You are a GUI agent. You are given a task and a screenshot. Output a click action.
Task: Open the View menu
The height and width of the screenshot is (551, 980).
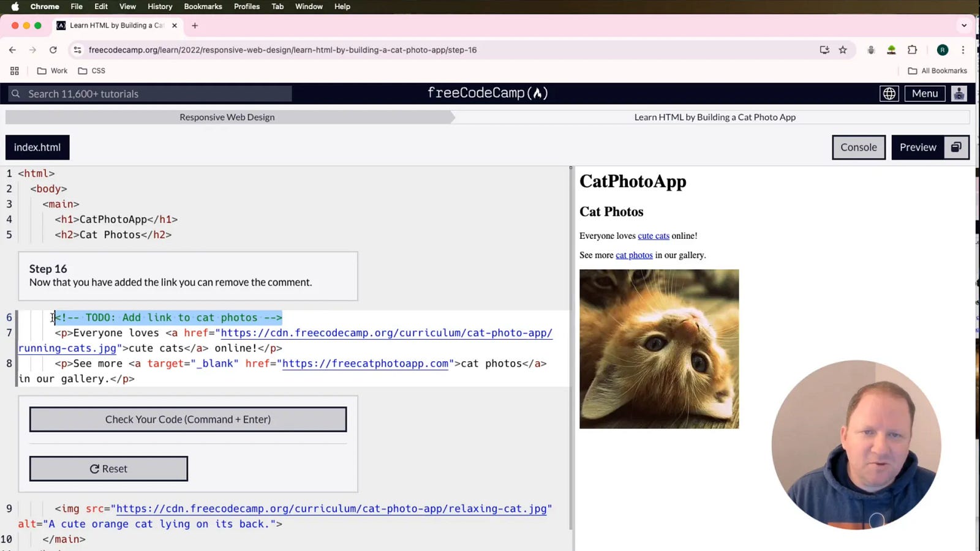point(127,7)
